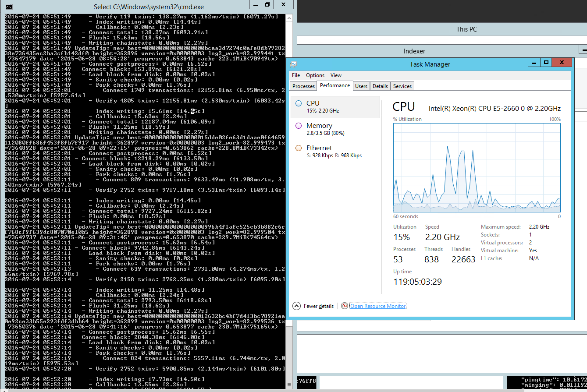Collapse view with Fewer details chevron
Image resolution: width=587 pixels, height=392 pixels.
(x=297, y=306)
